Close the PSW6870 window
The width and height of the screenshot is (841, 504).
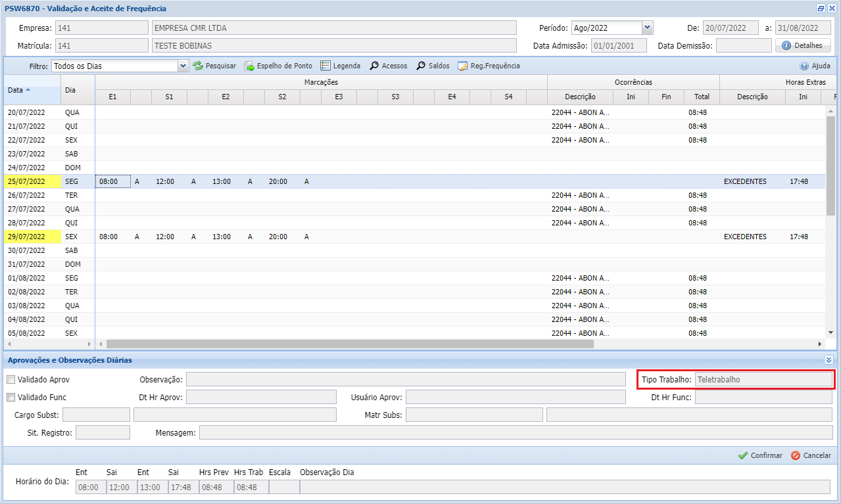click(x=832, y=9)
